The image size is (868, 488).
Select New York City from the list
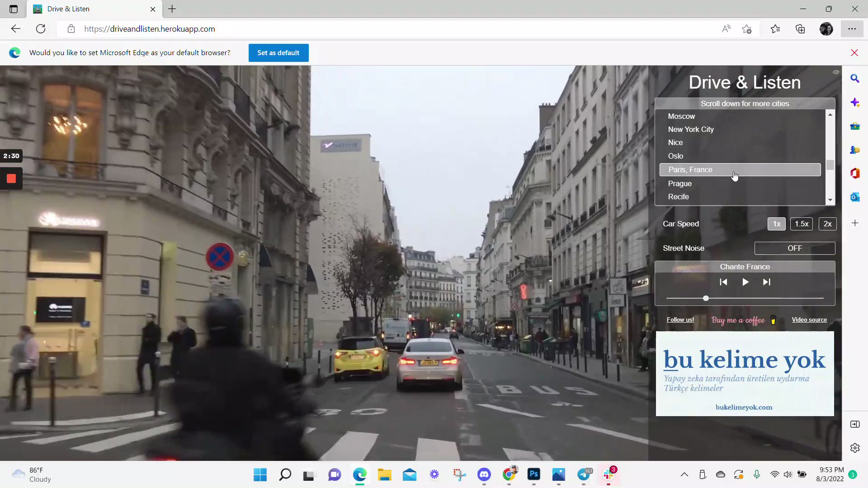740,129
